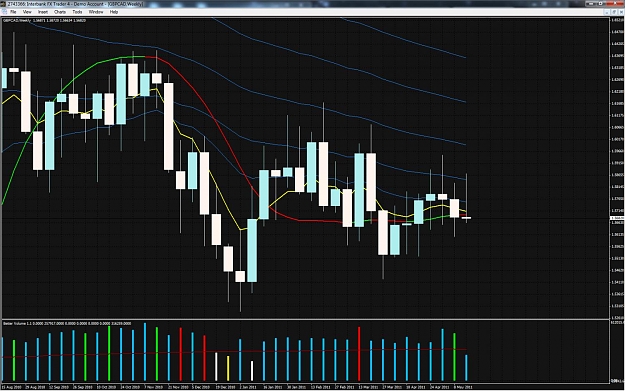Open the Charts menu
The height and width of the screenshot is (391, 625).
[60, 12]
